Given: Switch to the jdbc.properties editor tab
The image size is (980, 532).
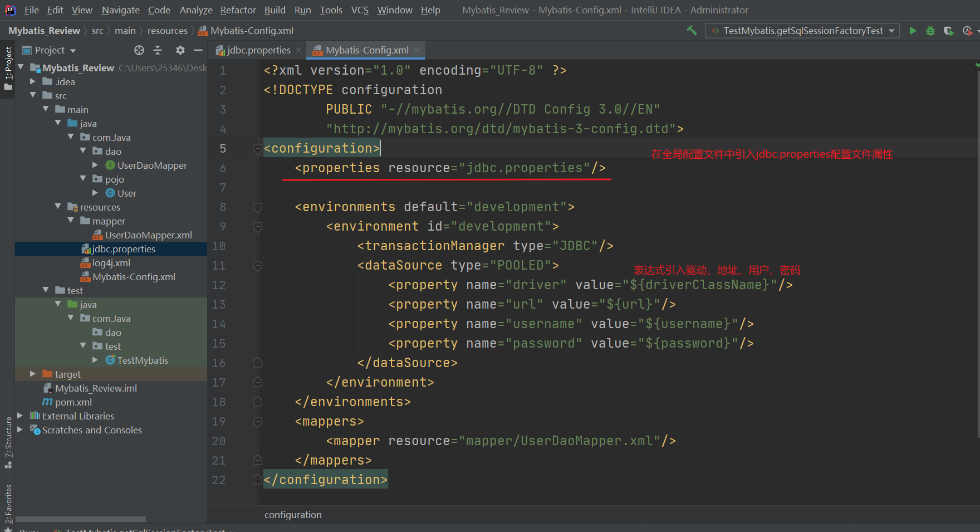Looking at the screenshot, I should [258, 50].
